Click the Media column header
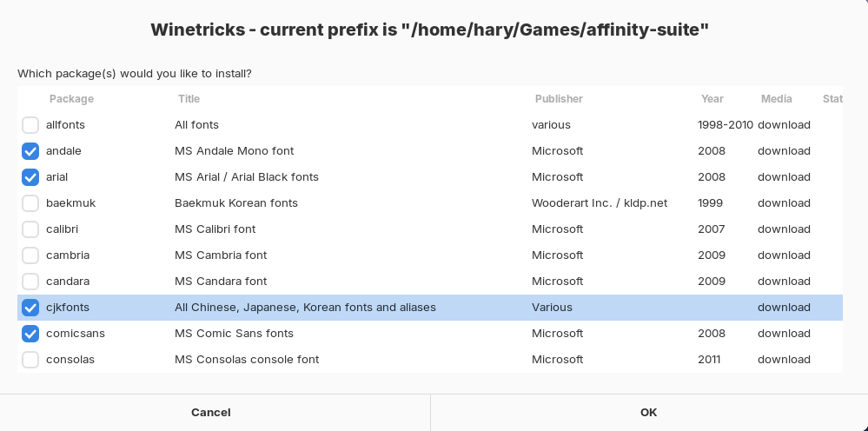The width and height of the screenshot is (868, 431). coord(776,99)
